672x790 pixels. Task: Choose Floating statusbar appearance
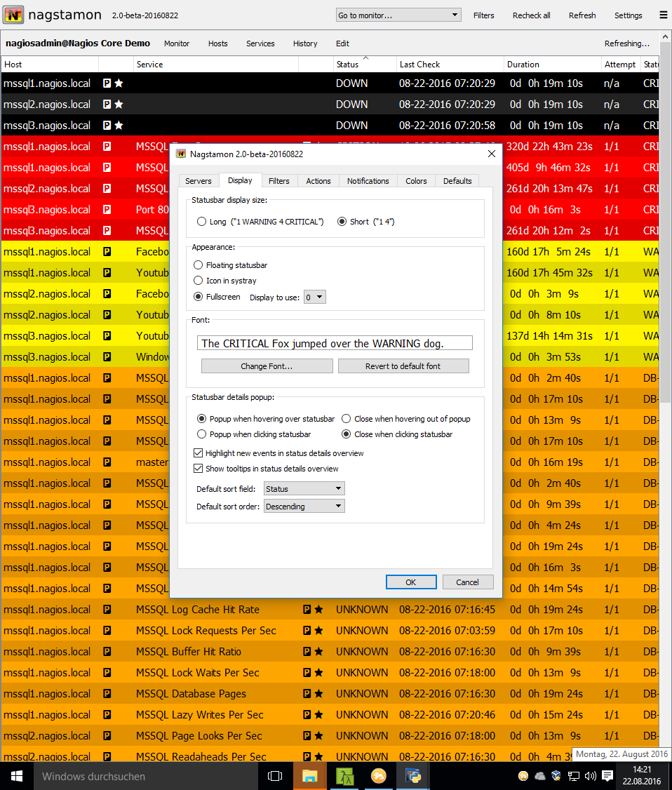[200, 265]
